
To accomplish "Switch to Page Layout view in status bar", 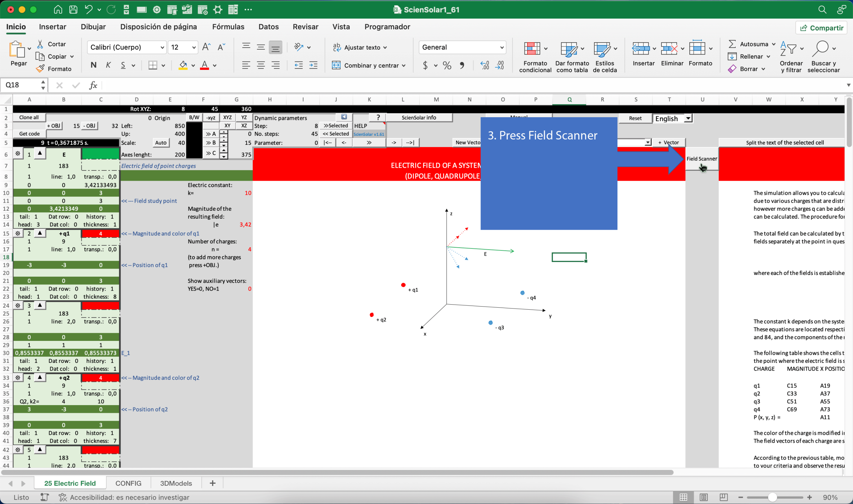I will click(x=703, y=497).
